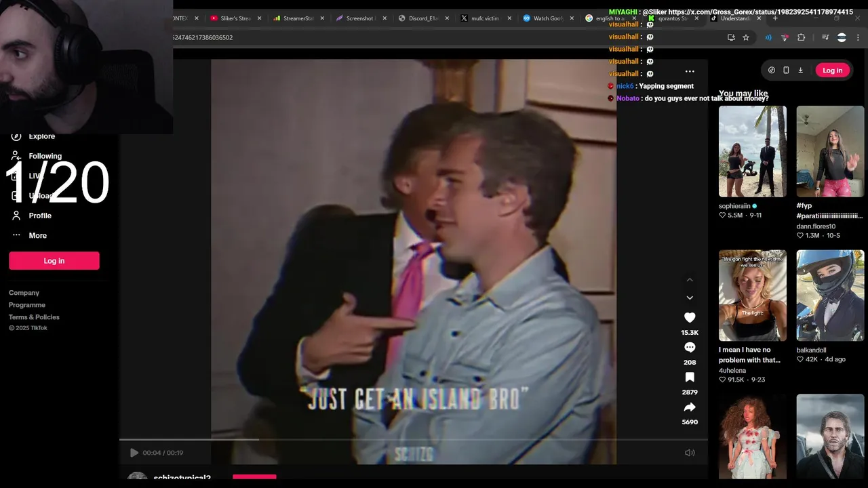Switch to the StreamerStats tab
Screen dimensions: 868x488
coord(298,18)
